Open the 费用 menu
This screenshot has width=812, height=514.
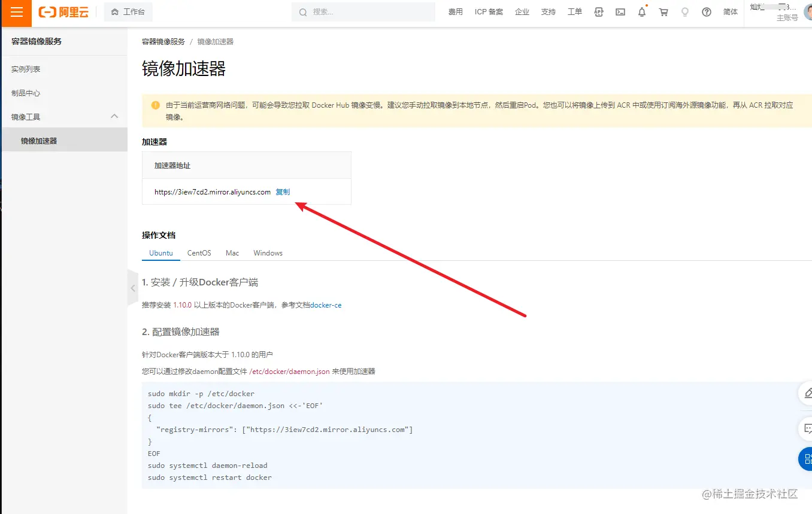[455, 12]
